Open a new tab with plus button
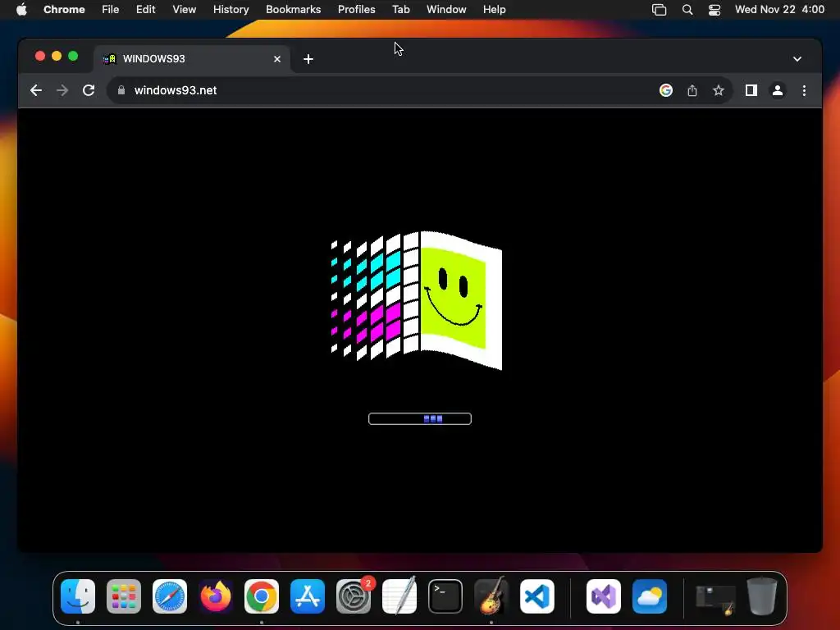Viewport: 840px width, 630px height. coord(308,59)
